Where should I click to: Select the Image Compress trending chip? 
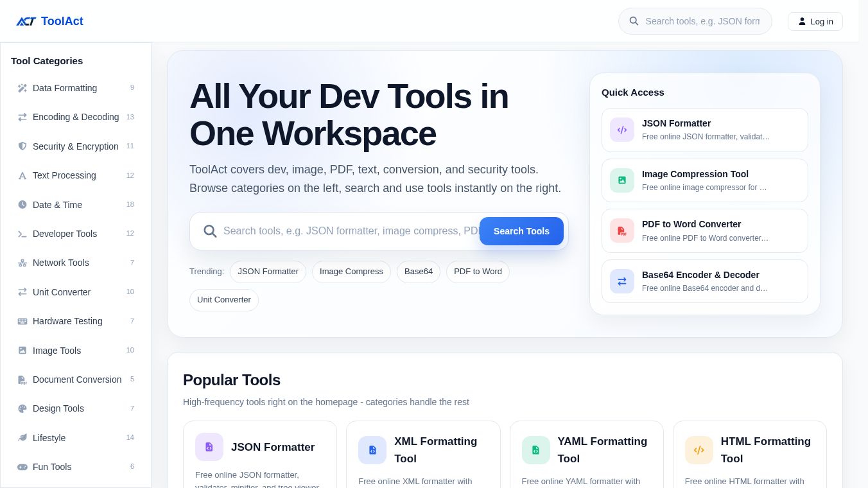(x=351, y=272)
